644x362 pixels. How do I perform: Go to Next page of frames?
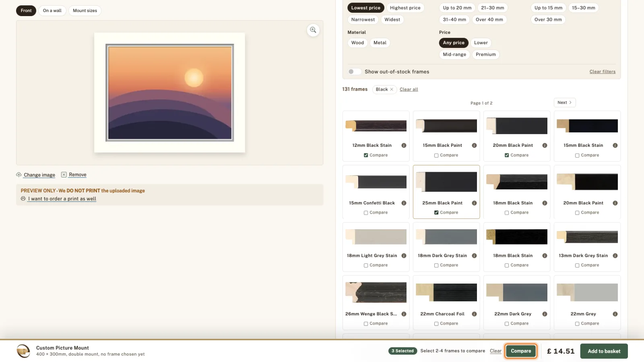click(565, 103)
